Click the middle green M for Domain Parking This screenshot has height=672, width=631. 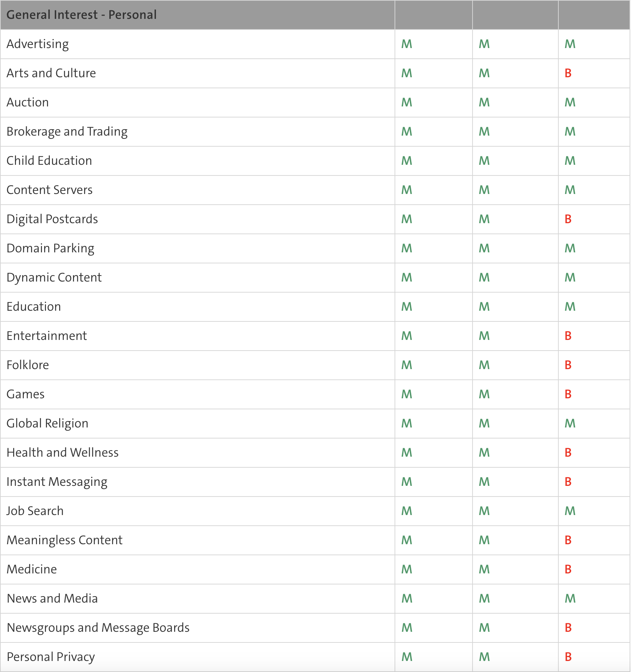point(484,248)
